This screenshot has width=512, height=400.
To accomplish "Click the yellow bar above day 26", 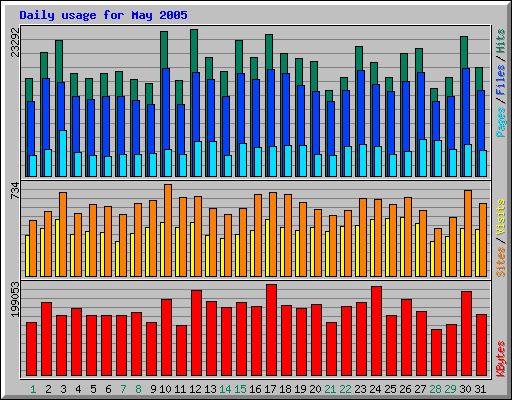I will coord(402,247).
